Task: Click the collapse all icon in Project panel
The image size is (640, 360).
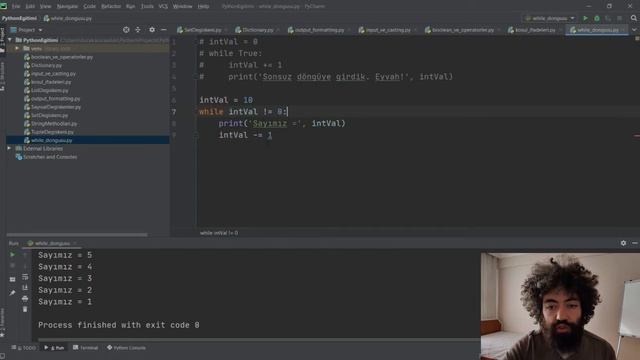Action: tap(138, 30)
